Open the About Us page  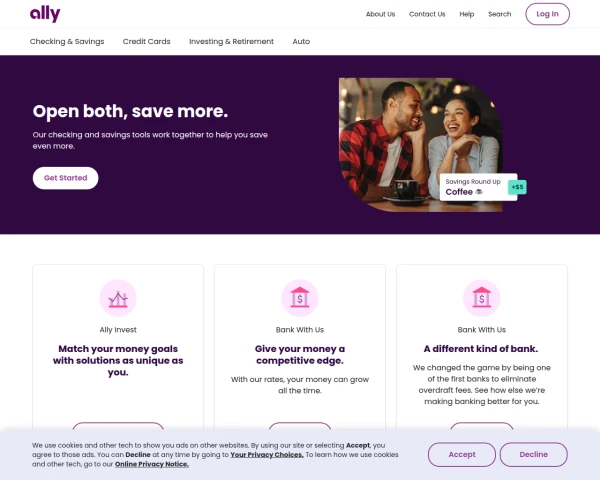(x=380, y=14)
